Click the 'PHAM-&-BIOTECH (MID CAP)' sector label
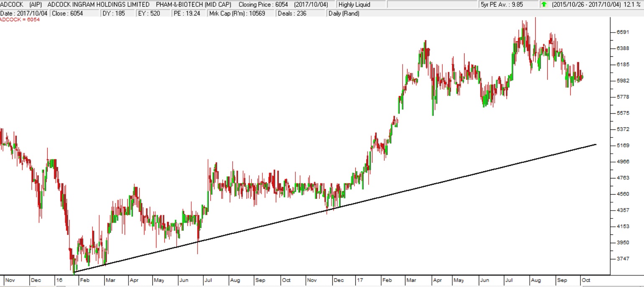The image size is (644, 287). coord(193,5)
